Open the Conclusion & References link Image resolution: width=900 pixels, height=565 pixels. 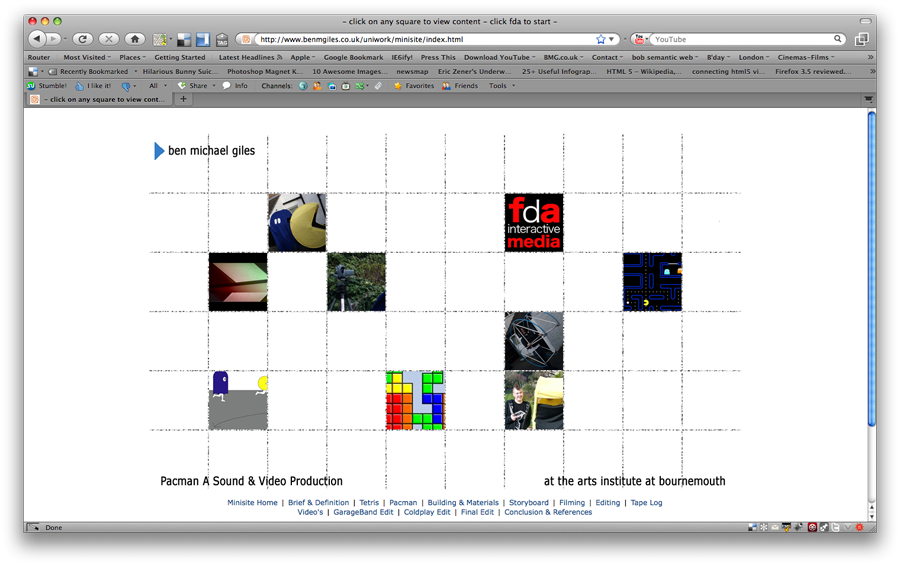coord(548,512)
